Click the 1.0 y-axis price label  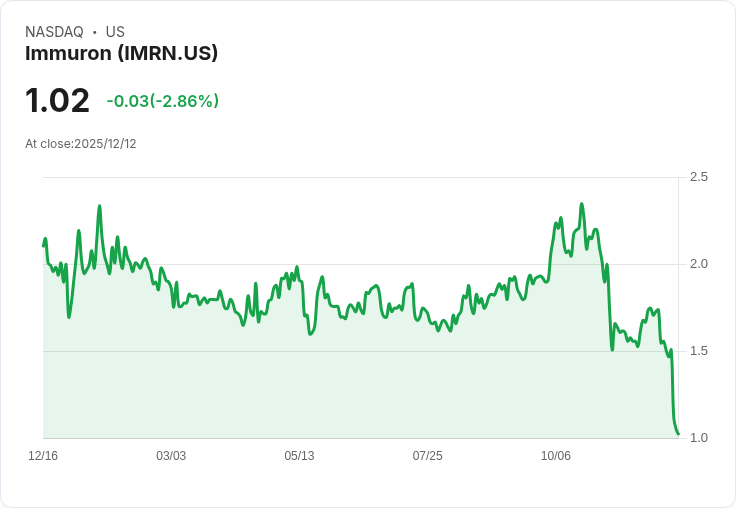(x=699, y=438)
